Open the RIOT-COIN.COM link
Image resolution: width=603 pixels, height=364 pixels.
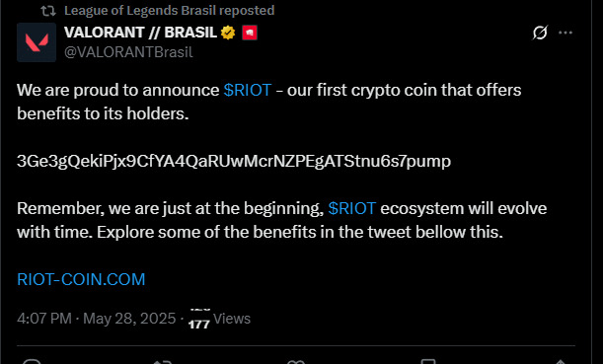81,279
